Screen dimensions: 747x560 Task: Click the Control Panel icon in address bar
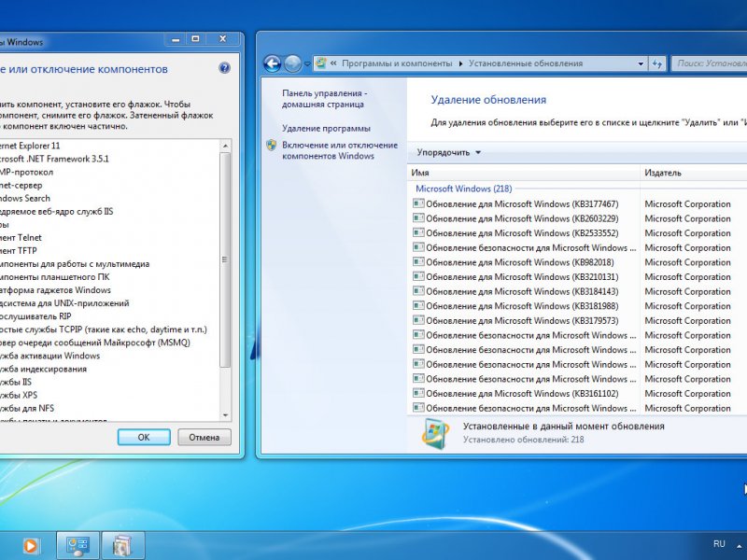point(321,63)
